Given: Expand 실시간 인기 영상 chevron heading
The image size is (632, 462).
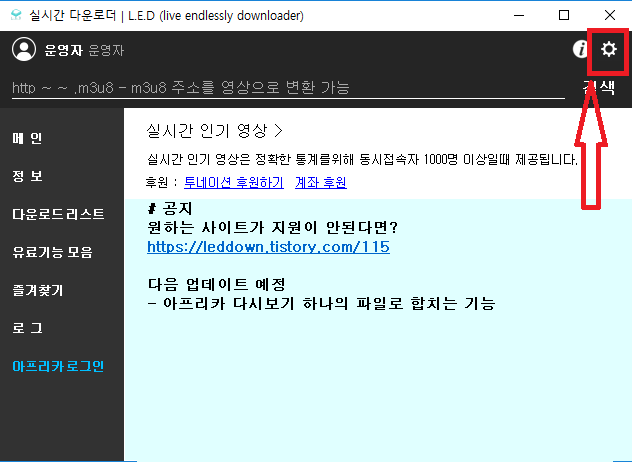Looking at the screenshot, I should pyautogui.click(x=214, y=131).
